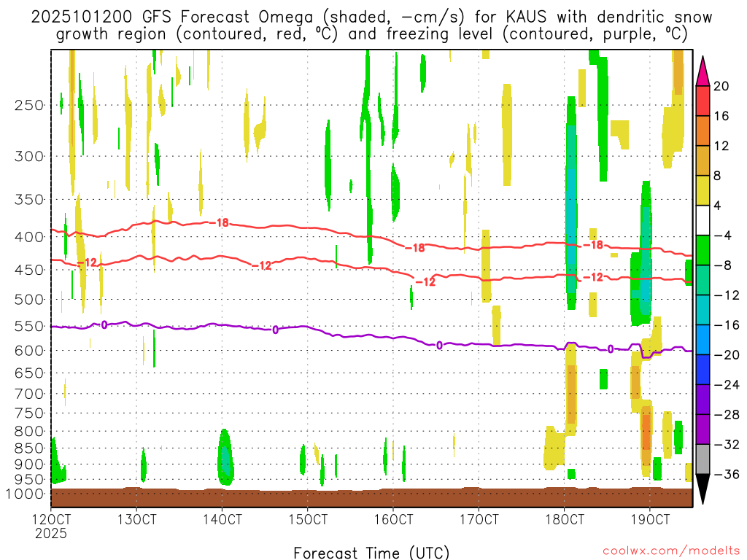Click the -18 contour label near 160CT
This screenshot has width=747, height=560.
(x=415, y=248)
